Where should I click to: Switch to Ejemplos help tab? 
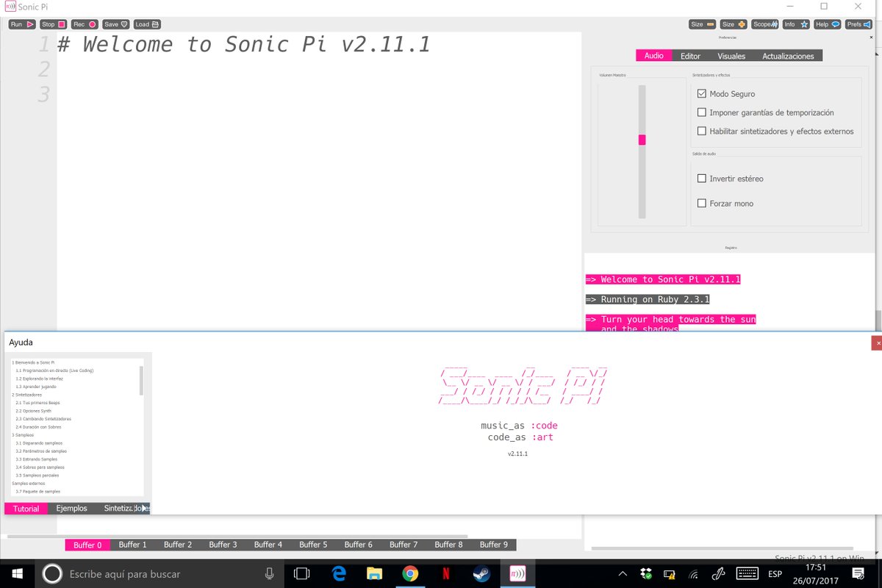point(72,509)
